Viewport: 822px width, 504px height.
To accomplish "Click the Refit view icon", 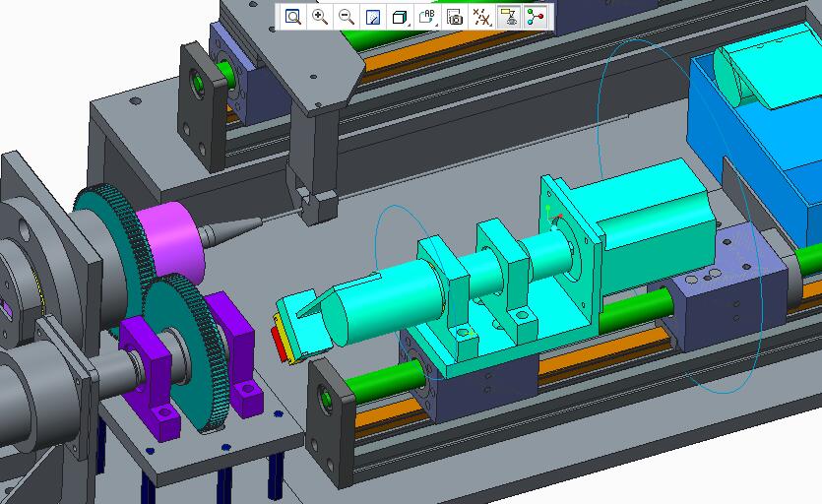I will pos(292,17).
